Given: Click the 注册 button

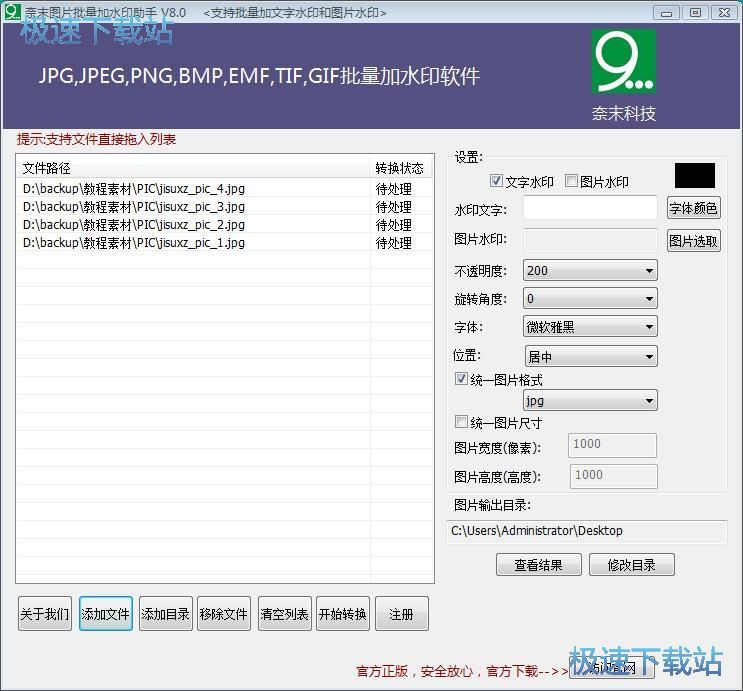Looking at the screenshot, I should (x=402, y=614).
